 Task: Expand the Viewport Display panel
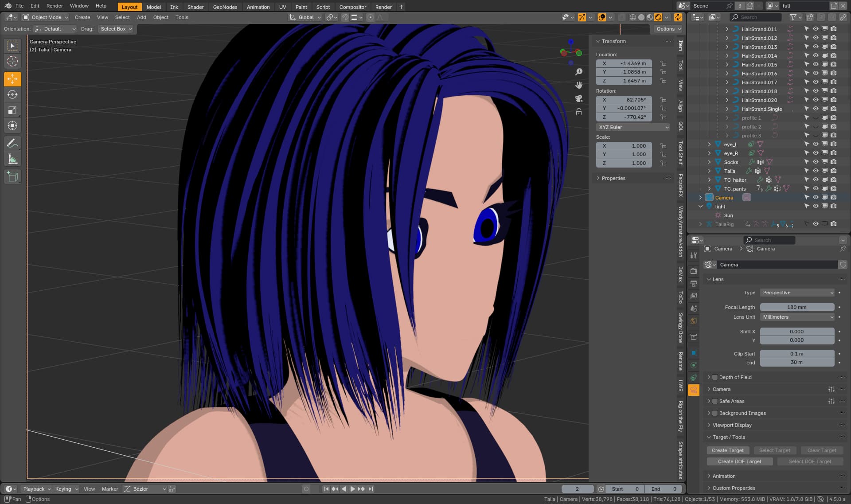(732, 425)
